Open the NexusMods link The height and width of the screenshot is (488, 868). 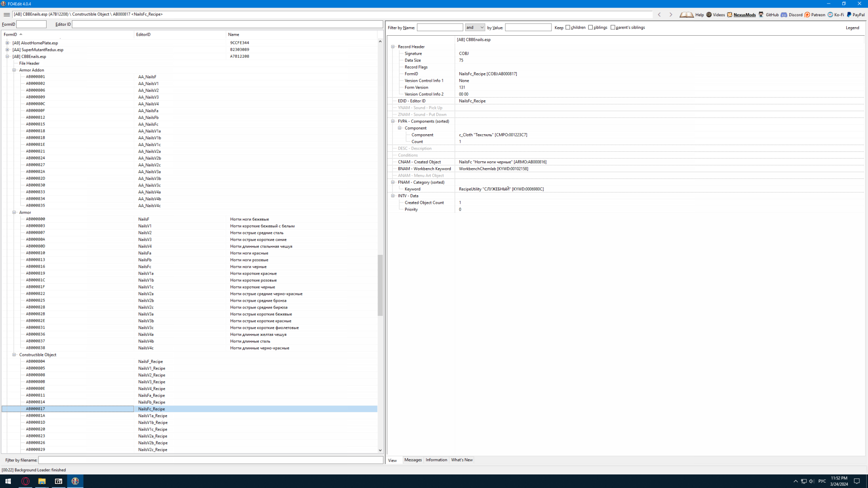point(744,14)
